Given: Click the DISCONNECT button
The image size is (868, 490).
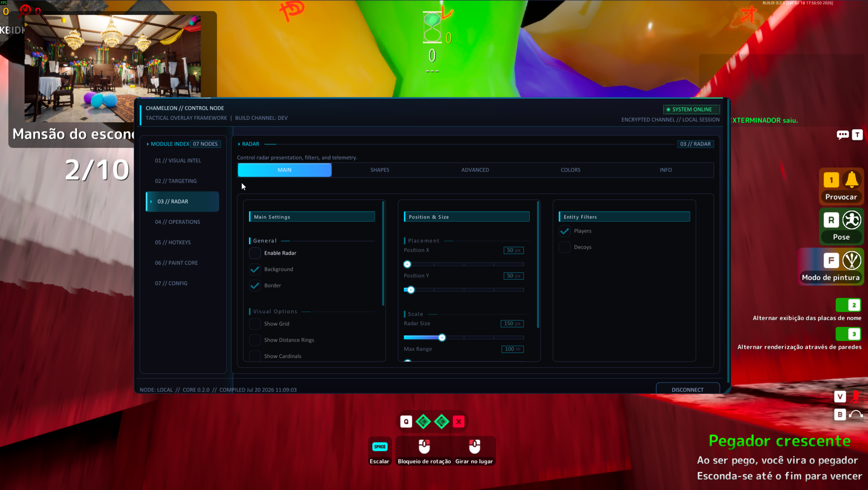Looking at the screenshot, I should (687, 389).
